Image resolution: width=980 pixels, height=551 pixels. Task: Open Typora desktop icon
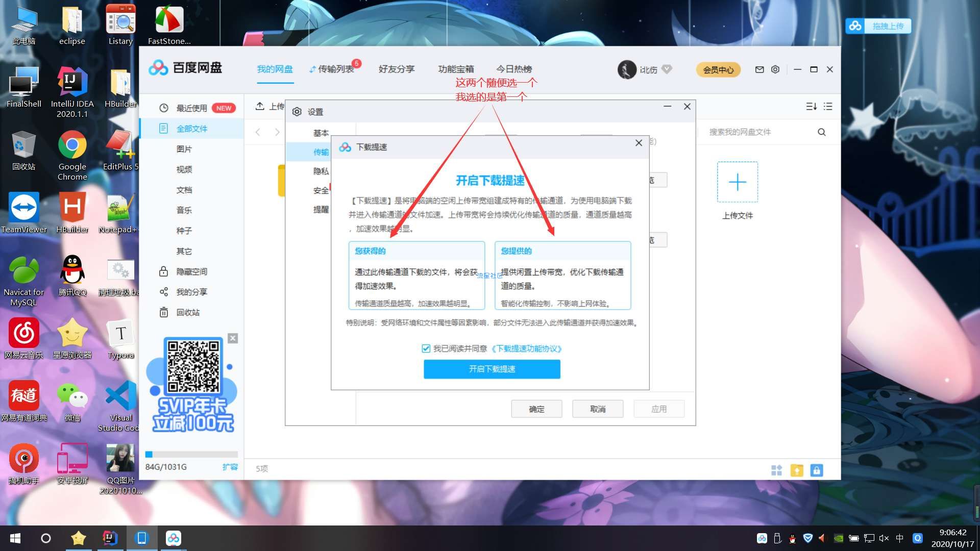pos(121,339)
